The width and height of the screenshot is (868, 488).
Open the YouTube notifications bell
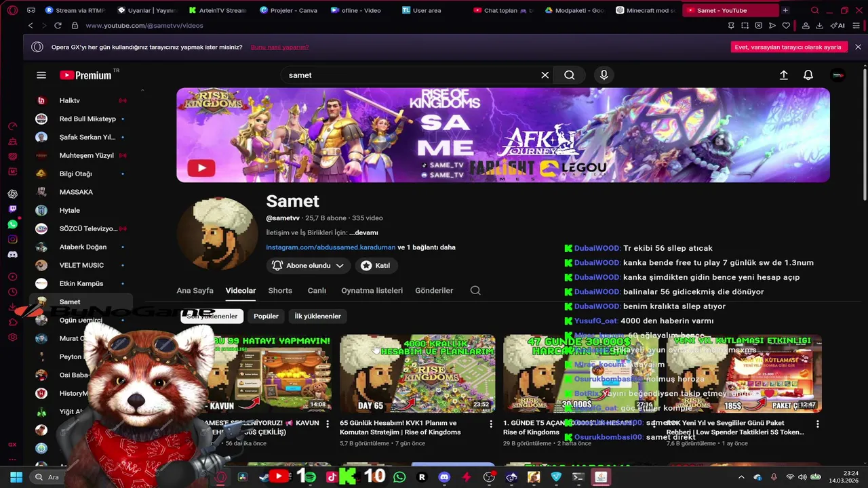808,75
